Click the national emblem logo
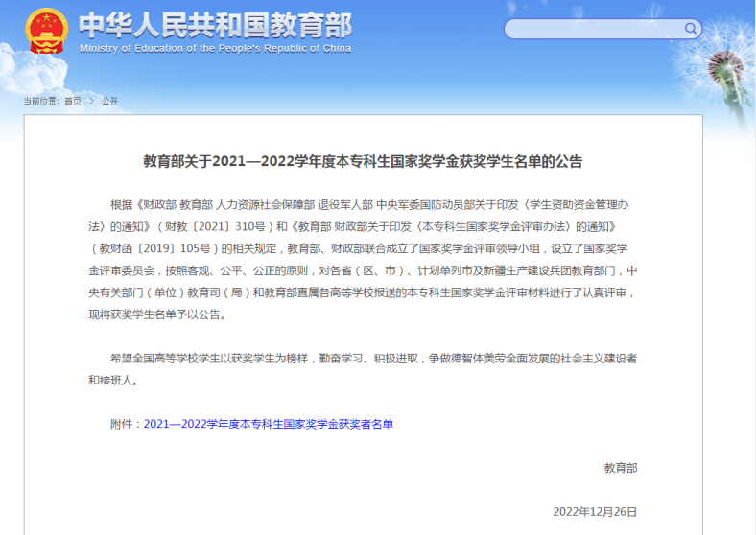756x535 pixels. 46,31
